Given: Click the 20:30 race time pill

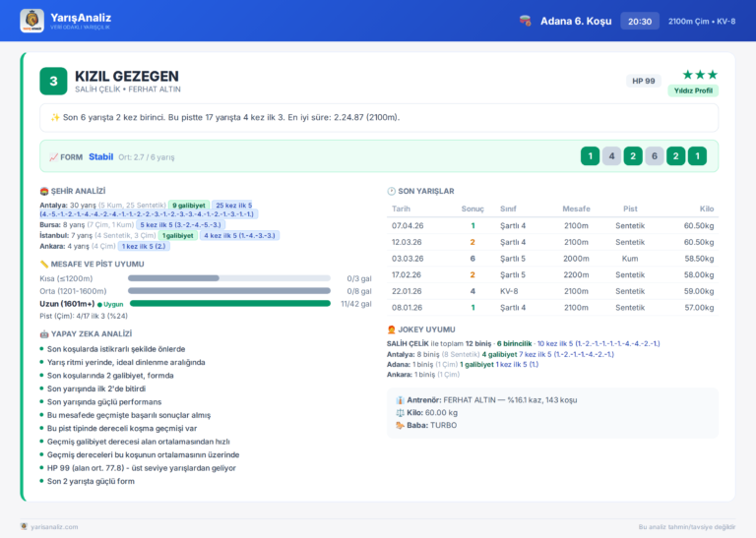Looking at the screenshot, I should (639, 22).
